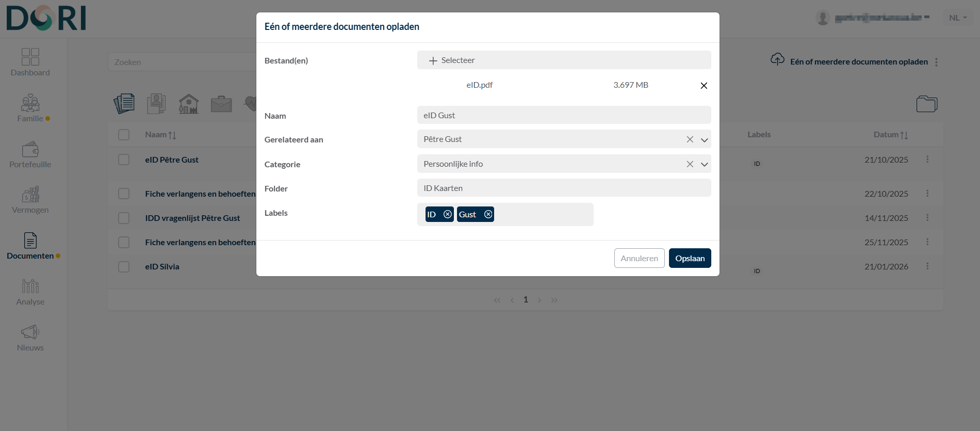Open Portefeuille in the sidebar
980x431 pixels.
(x=30, y=155)
